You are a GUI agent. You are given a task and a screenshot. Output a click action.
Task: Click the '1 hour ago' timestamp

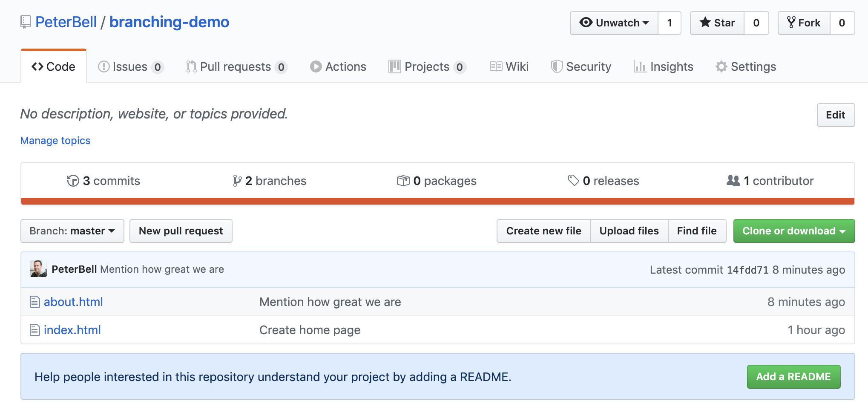pos(816,330)
